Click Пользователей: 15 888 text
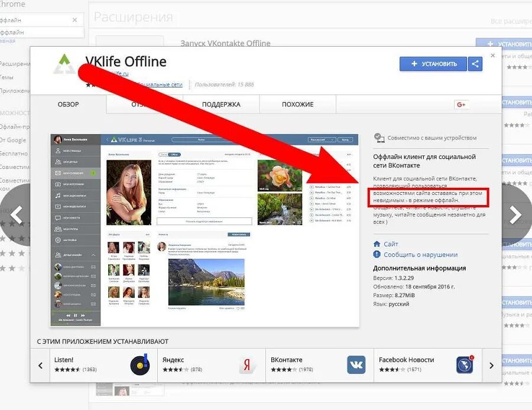 pos(224,84)
